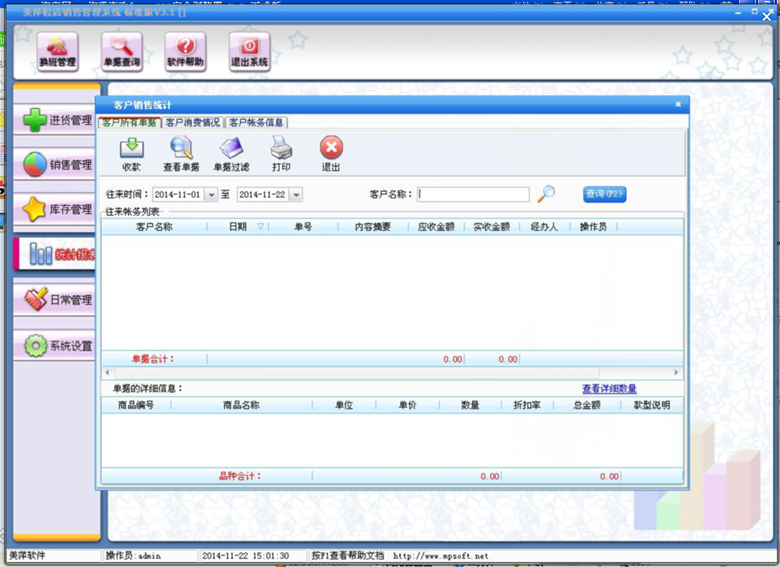
Task: Open 销售管理 sales management in sidebar
Action: point(56,164)
